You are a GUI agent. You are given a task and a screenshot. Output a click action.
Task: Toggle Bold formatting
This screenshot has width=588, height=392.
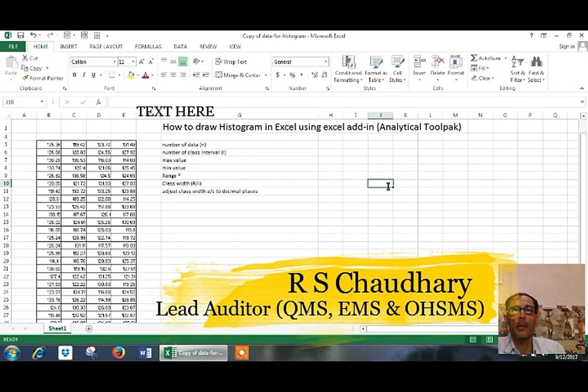pyautogui.click(x=74, y=75)
